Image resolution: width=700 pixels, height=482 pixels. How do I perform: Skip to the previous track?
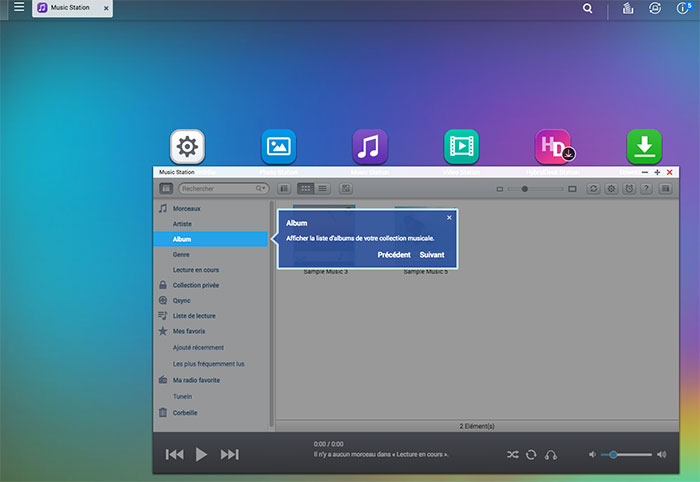click(x=174, y=454)
